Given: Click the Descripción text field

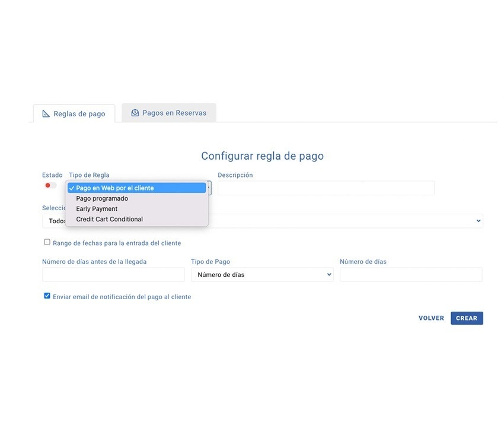Looking at the screenshot, I should 326,188.
